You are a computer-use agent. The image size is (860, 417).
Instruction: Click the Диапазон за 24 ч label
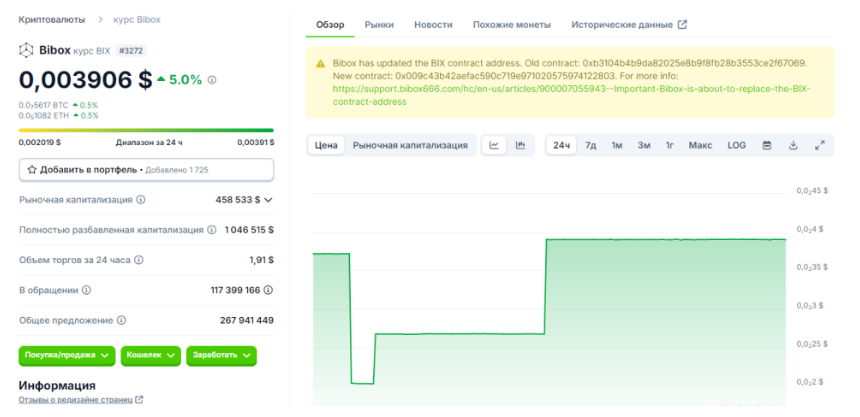(149, 142)
